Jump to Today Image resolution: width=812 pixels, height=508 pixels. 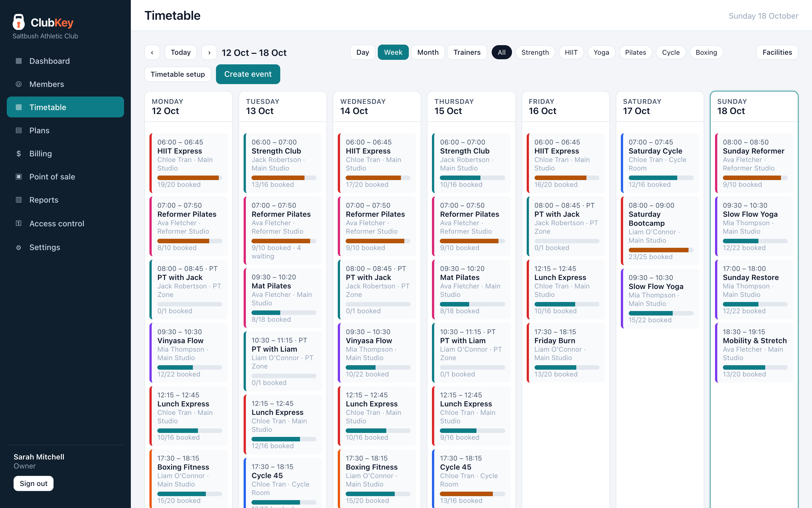click(180, 52)
